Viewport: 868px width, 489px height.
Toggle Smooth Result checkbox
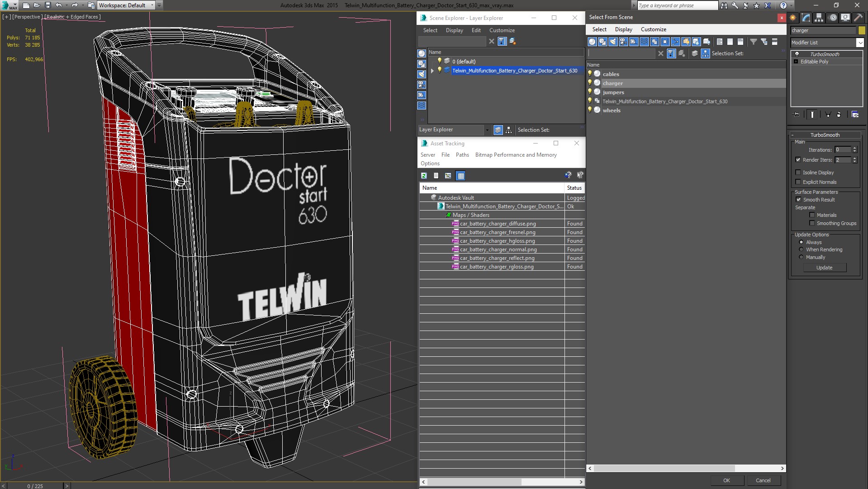point(798,200)
